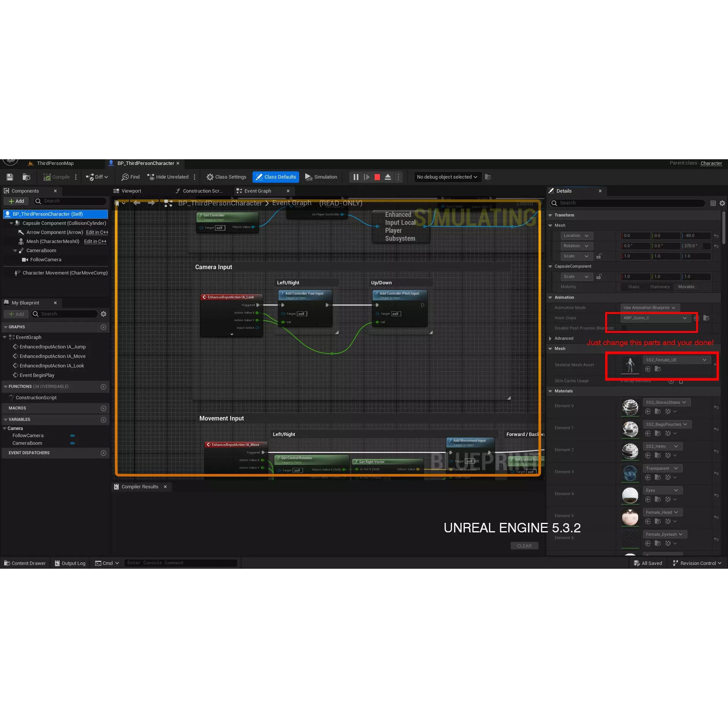Add a new event dispatcher plus icon
This screenshot has width=728, height=728.
104,453
